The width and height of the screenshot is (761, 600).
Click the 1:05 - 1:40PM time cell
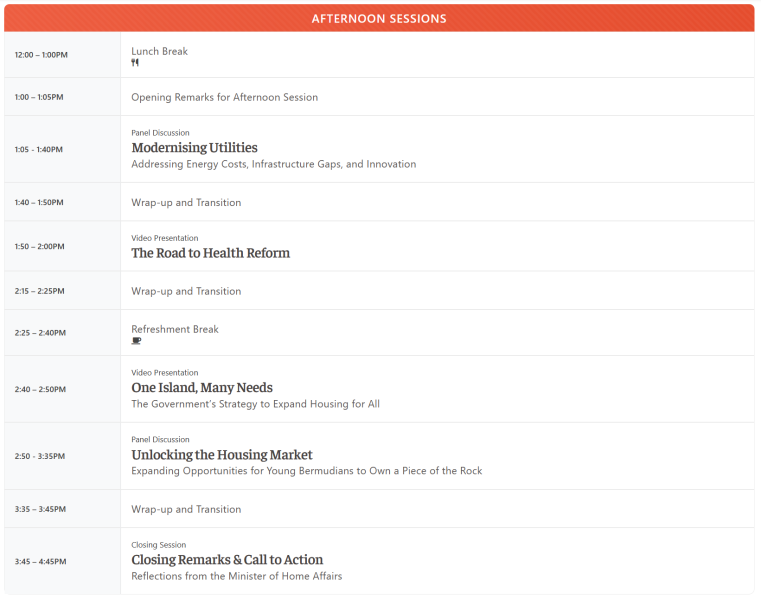click(38, 150)
